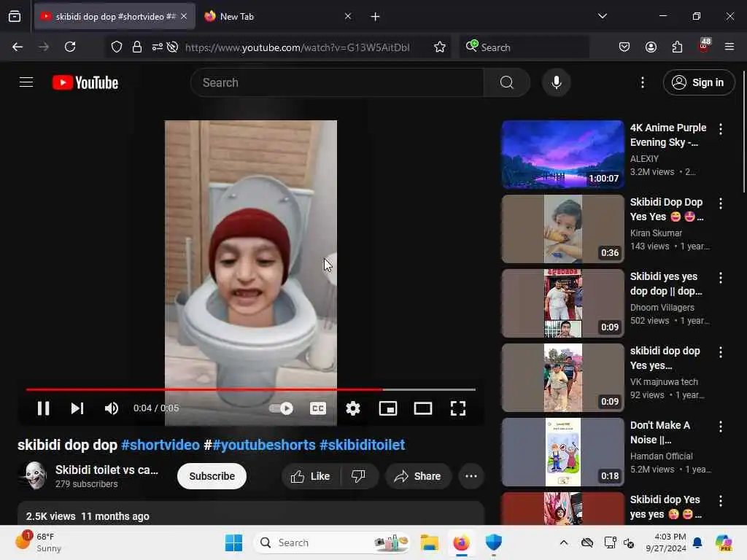Open options for Kiran Skumar video
Image resolution: width=747 pixels, height=560 pixels.
(720, 203)
